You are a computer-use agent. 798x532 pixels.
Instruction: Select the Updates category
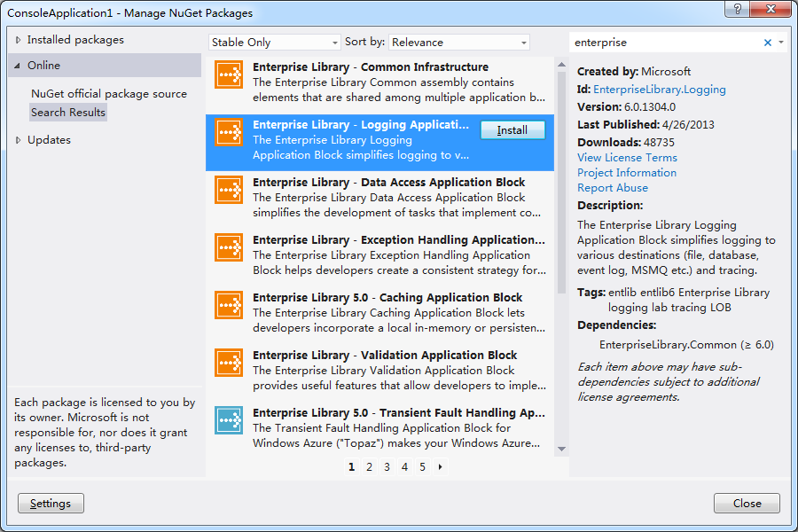[x=49, y=140]
